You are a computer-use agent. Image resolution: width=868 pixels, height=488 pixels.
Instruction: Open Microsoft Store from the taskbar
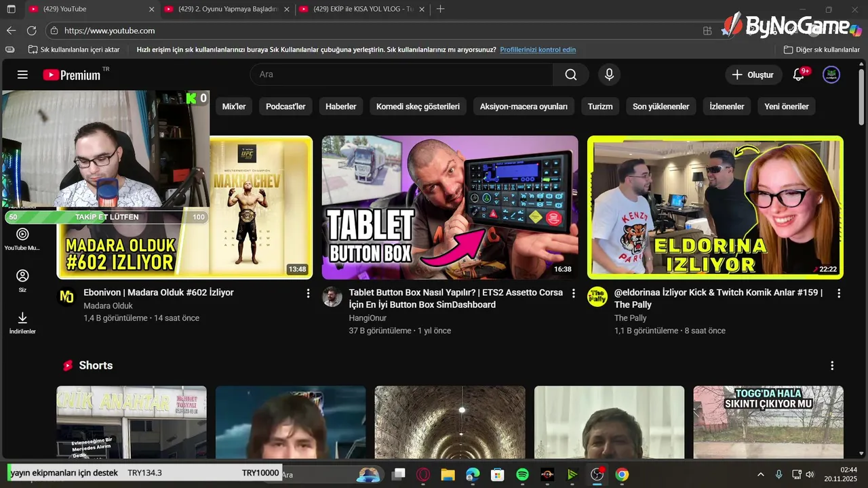498,474
